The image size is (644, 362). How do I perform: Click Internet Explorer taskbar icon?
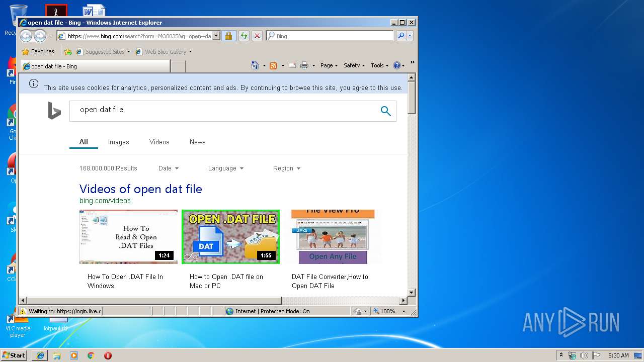(x=40, y=355)
